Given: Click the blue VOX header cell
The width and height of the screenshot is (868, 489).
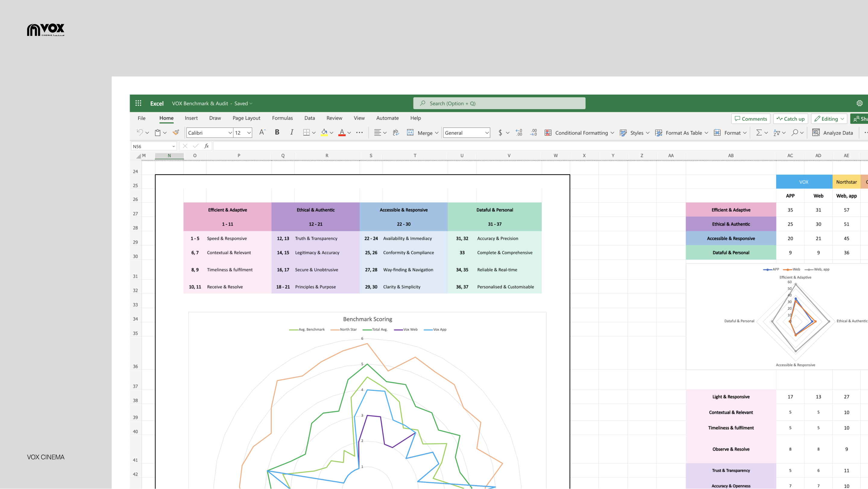Looking at the screenshot, I should point(804,182).
